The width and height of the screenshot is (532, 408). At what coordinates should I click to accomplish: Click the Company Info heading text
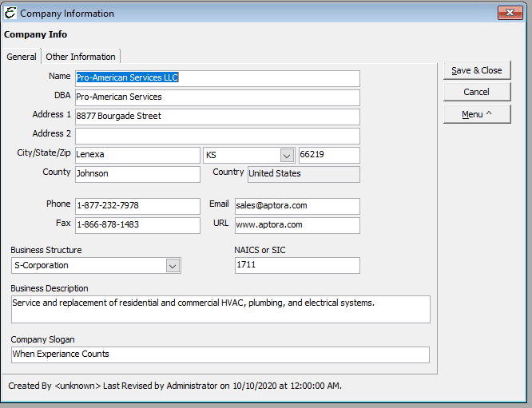pyautogui.click(x=36, y=34)
